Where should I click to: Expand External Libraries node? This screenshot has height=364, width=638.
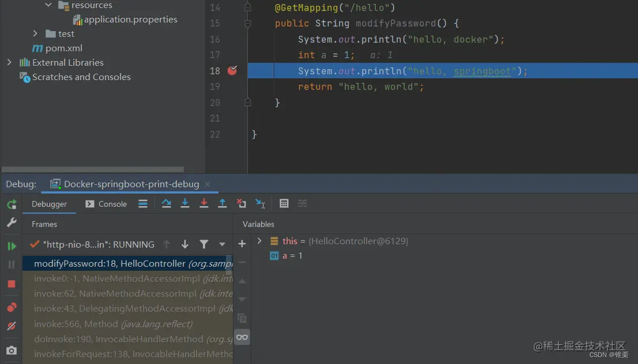9,62
